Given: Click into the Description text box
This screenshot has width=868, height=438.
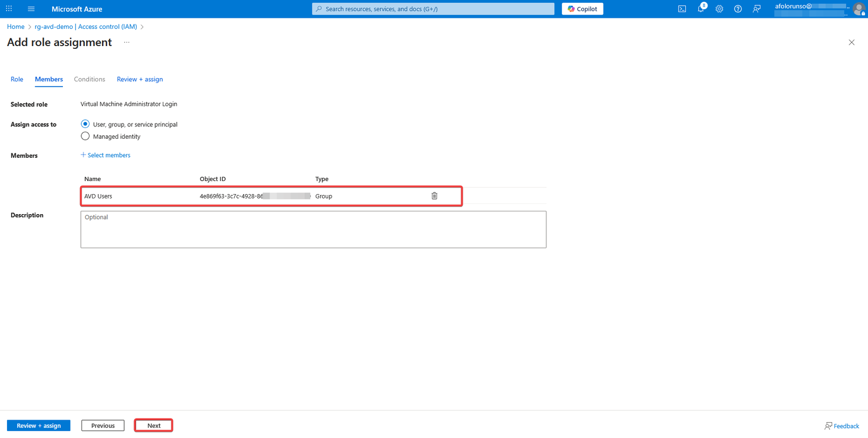Looking at the screenshot, I should (313, 229).
